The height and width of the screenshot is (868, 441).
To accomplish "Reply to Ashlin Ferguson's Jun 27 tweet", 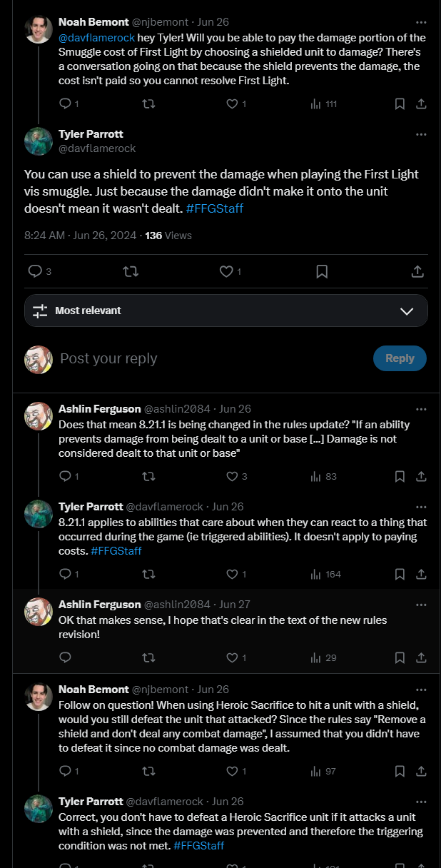I will pos(65,657).
